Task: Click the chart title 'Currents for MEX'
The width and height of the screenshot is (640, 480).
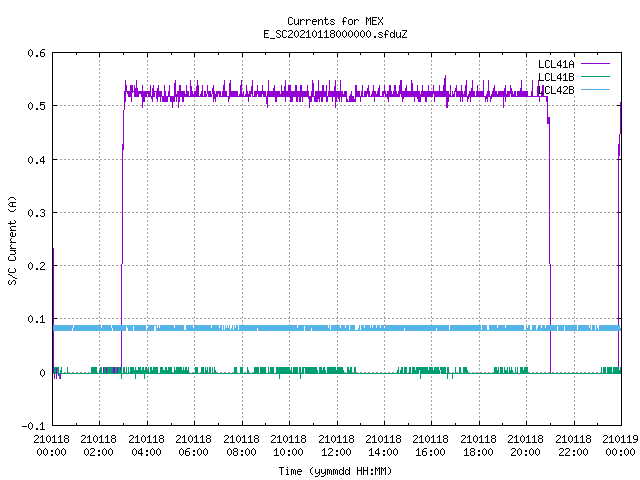Action: point(335,21)
